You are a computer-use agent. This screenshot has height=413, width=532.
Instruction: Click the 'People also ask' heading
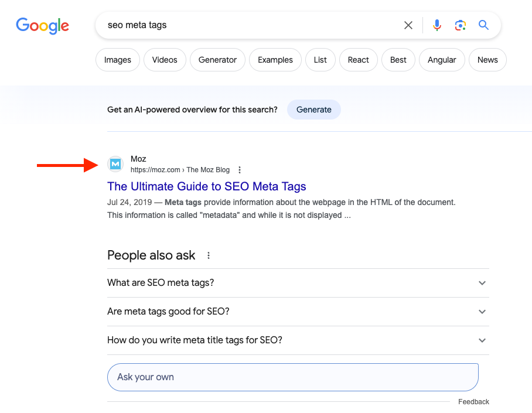point(151,255)
